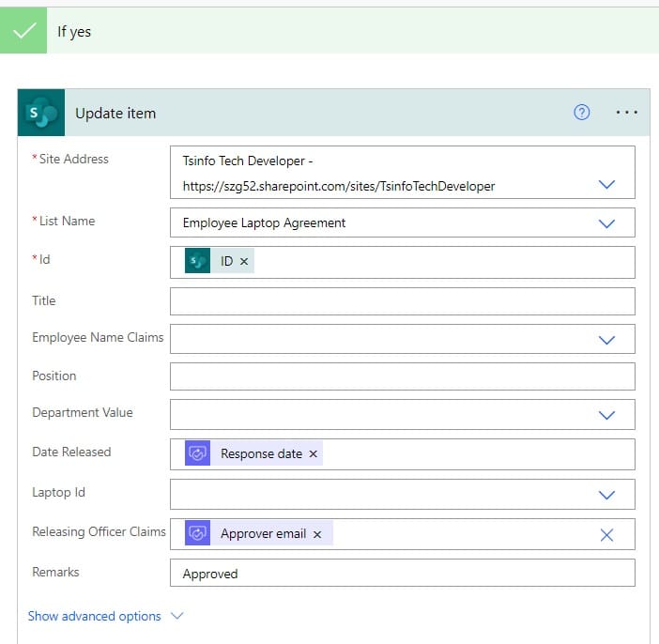This screenshot has height=644, width=659.
Task: Remove the Response date token
Action: tap(314, 454)
